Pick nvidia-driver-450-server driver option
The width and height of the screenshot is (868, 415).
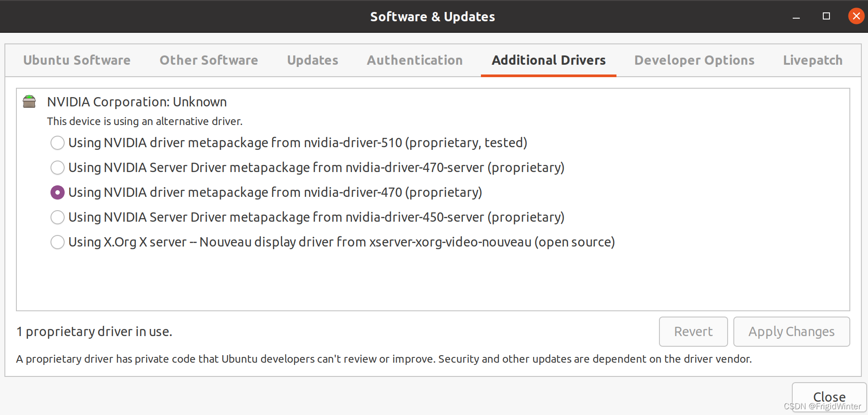coord(58,217)
